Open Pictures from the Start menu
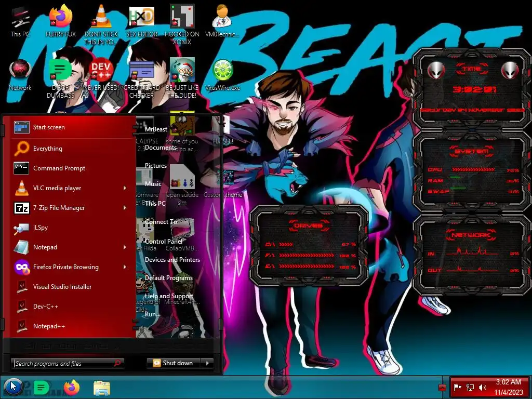 click(155, 166)
